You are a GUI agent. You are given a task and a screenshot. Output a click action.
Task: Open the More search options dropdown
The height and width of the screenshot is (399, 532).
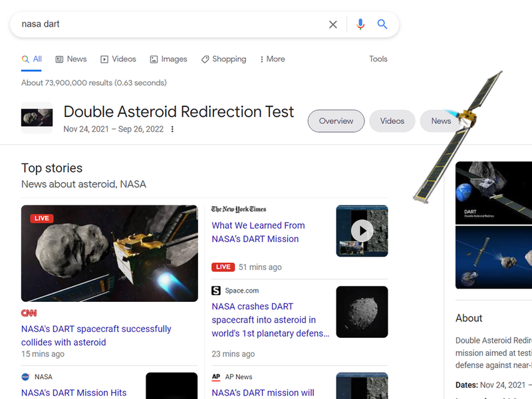[x=273, y=59]
